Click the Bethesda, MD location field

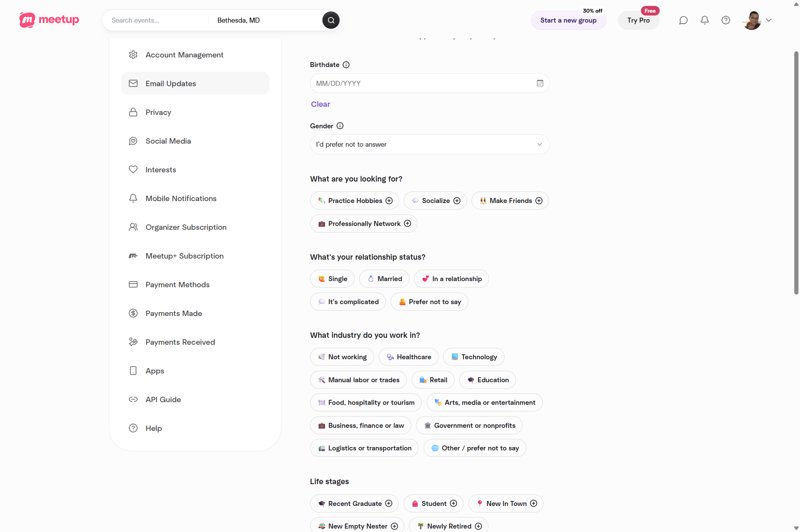[x=265, y=20]
